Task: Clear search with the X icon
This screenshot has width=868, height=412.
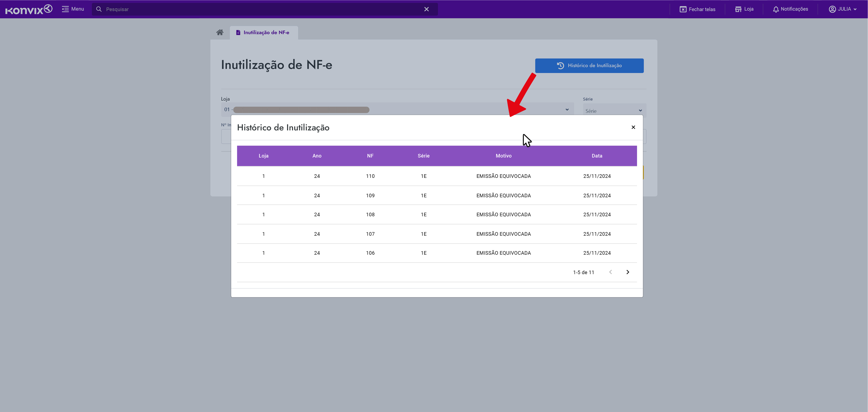Action: (x=426, y=9)
